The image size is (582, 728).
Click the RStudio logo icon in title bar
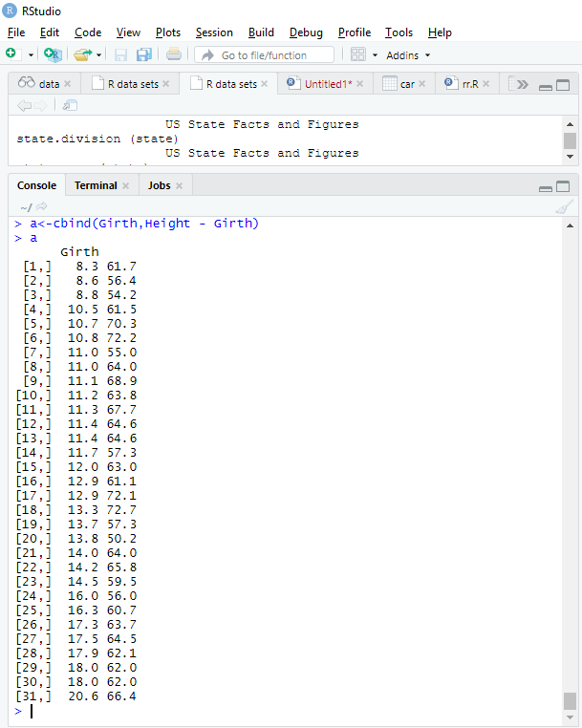(x=10, y=11)
